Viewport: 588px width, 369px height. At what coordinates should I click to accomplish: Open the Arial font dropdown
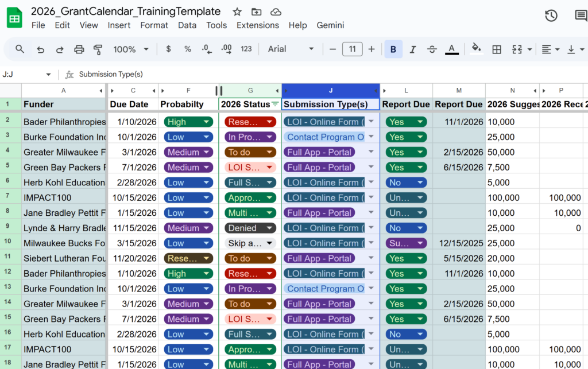(x=291, y=49)
